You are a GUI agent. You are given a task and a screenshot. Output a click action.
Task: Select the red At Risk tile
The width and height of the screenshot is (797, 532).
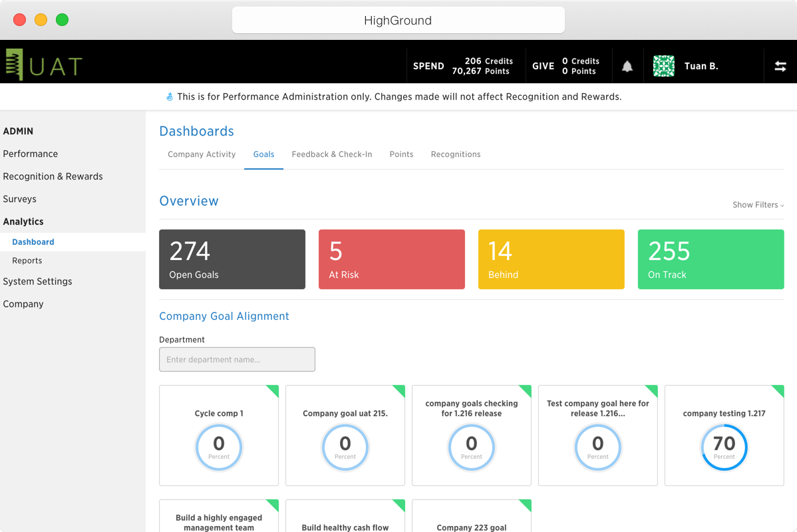coord(392,259)
